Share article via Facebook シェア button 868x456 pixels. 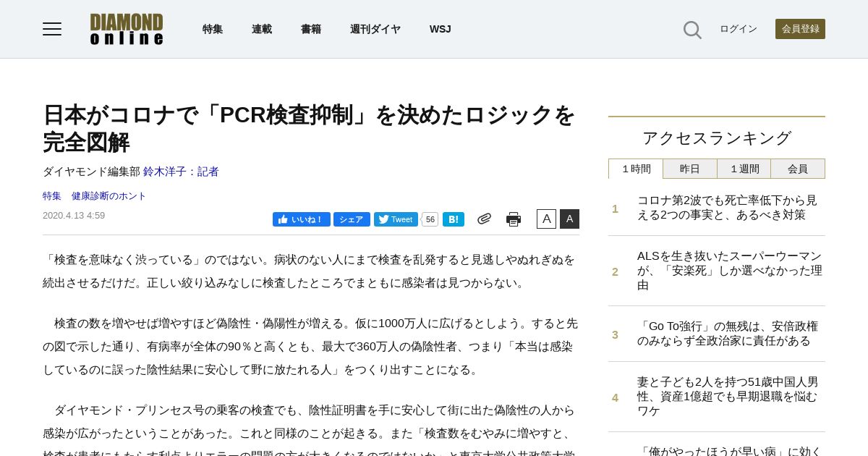pyautogui.click(x=352, y=219)
